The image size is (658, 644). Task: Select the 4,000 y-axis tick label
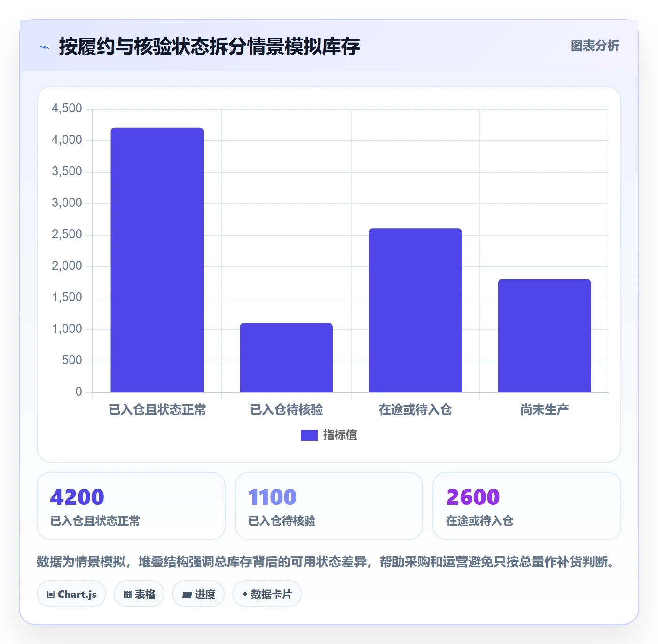tap(67, 140)
